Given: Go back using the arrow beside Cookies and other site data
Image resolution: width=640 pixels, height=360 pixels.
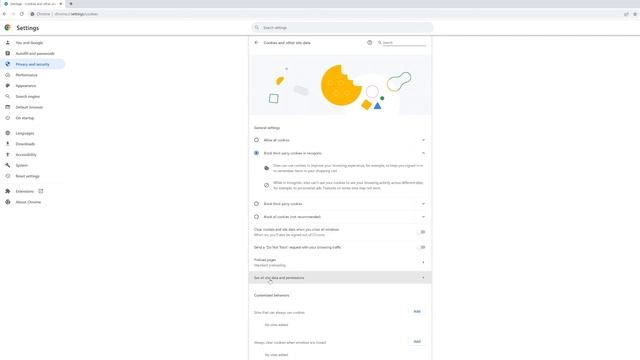Looking at the screenshot, I should pyautogui.click(x=256, y=42).
